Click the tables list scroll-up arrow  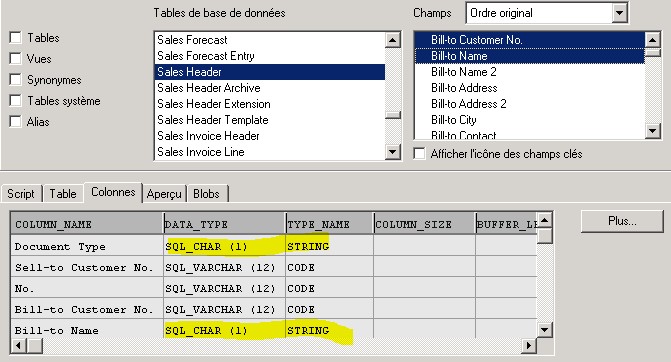[392, 40]
